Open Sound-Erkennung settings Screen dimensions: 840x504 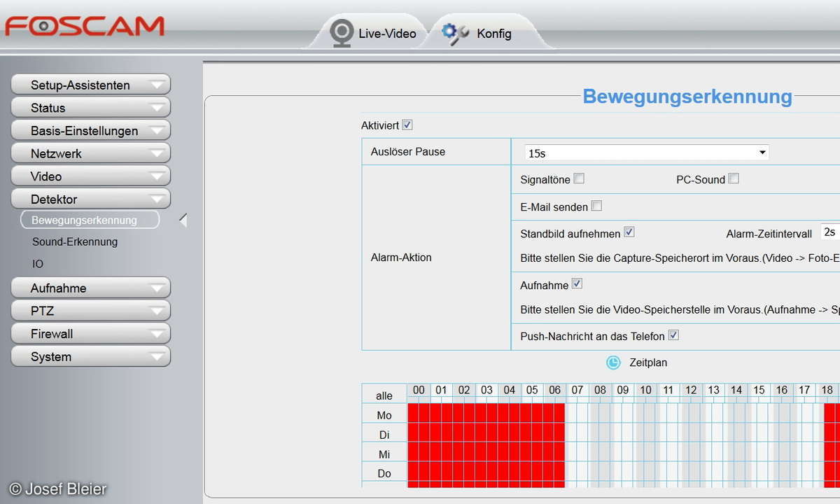pyautogui.click(x=75, y=241)
